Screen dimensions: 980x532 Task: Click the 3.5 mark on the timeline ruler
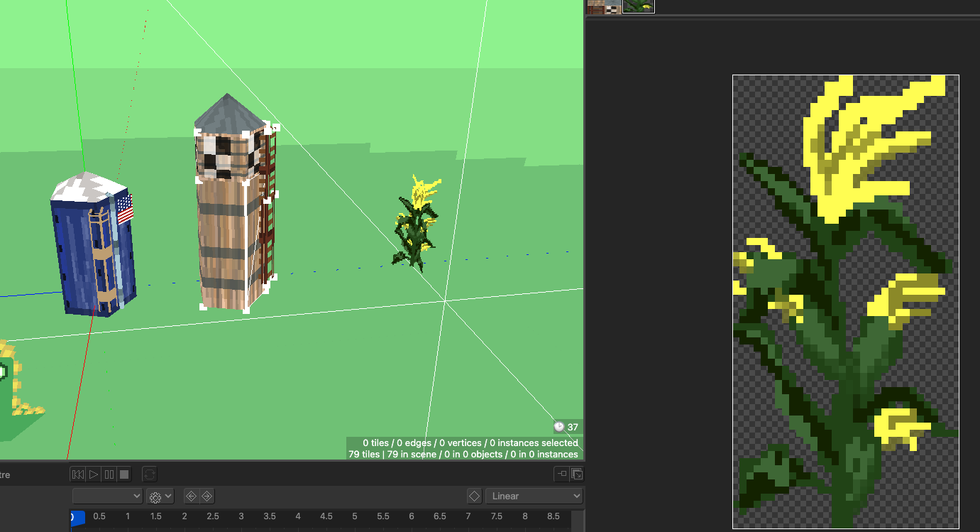[270, 516]
